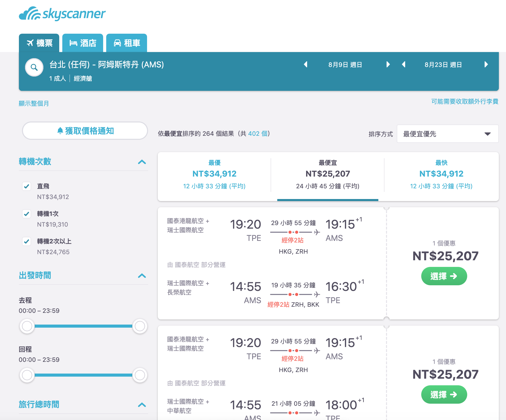This screenshot has height=420, width=506.
Task: Switch to the 酒店 tab
Action: pyautogui.click(x=83, y=43)
